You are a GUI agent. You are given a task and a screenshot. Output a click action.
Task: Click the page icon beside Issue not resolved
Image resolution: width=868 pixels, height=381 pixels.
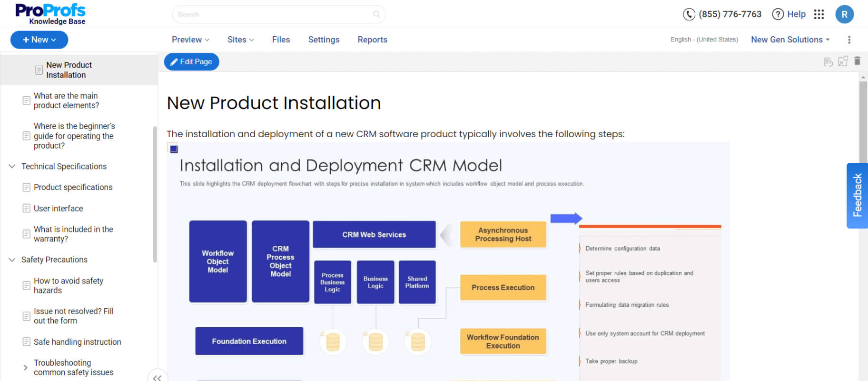tap(27, 316)
